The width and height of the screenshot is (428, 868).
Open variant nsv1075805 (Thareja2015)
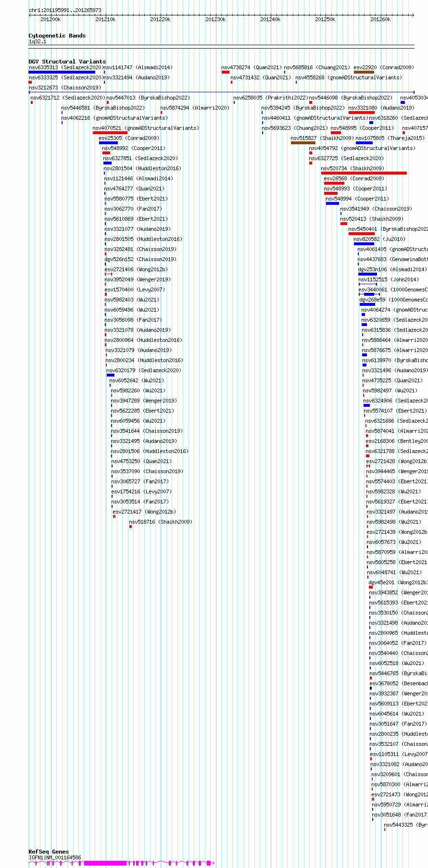(x=390, y=138)
